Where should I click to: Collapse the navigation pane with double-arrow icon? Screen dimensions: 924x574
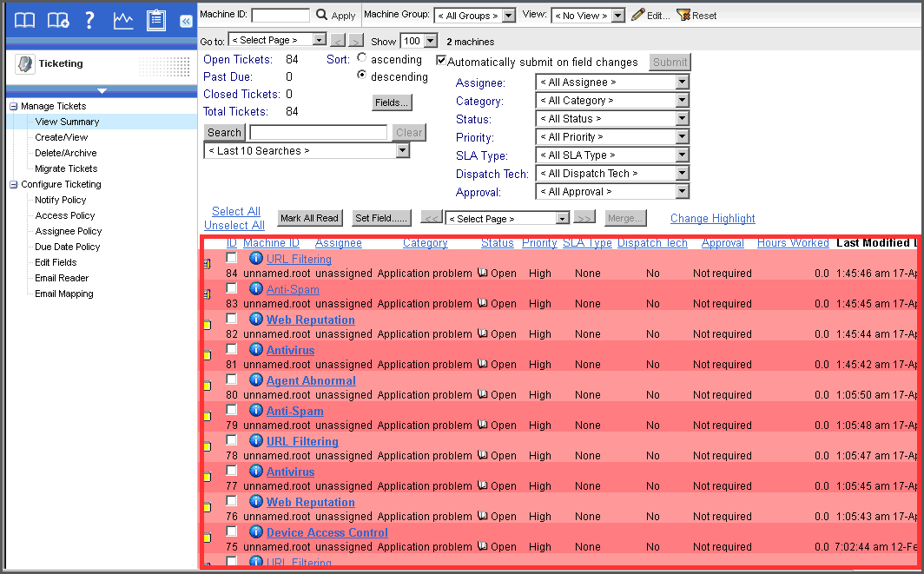point(186,22)
